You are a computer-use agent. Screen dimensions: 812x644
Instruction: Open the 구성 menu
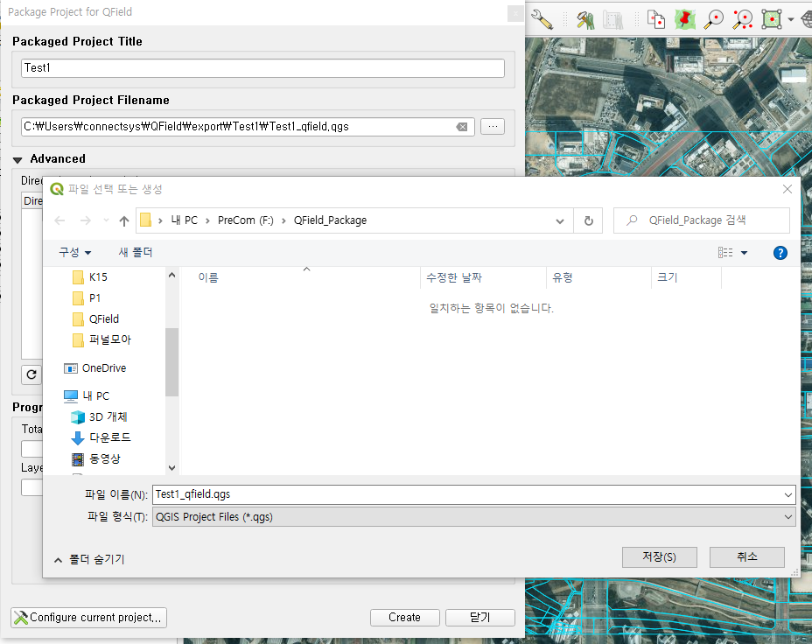74,252
